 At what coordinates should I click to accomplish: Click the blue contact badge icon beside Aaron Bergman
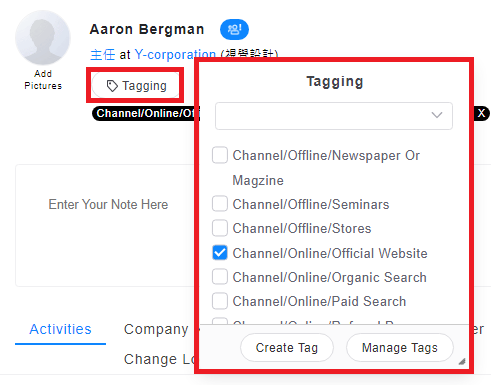tap(234, 29)
